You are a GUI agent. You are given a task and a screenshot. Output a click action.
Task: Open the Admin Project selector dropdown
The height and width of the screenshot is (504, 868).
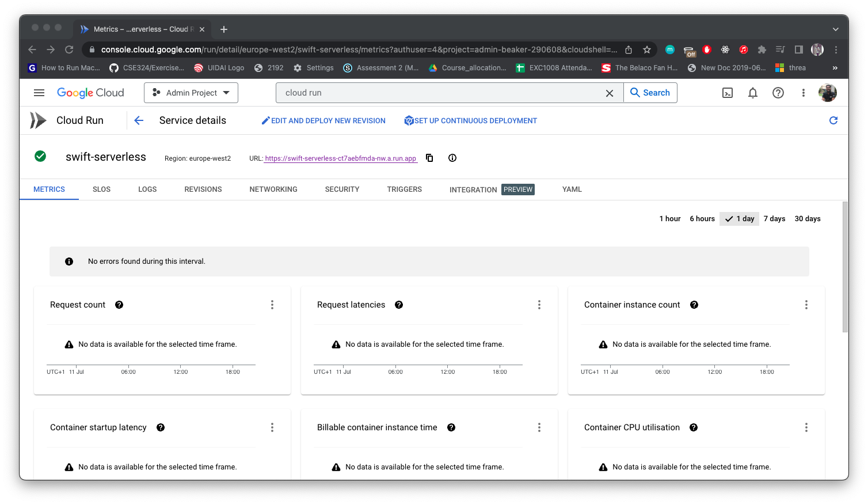pos(191,93)
